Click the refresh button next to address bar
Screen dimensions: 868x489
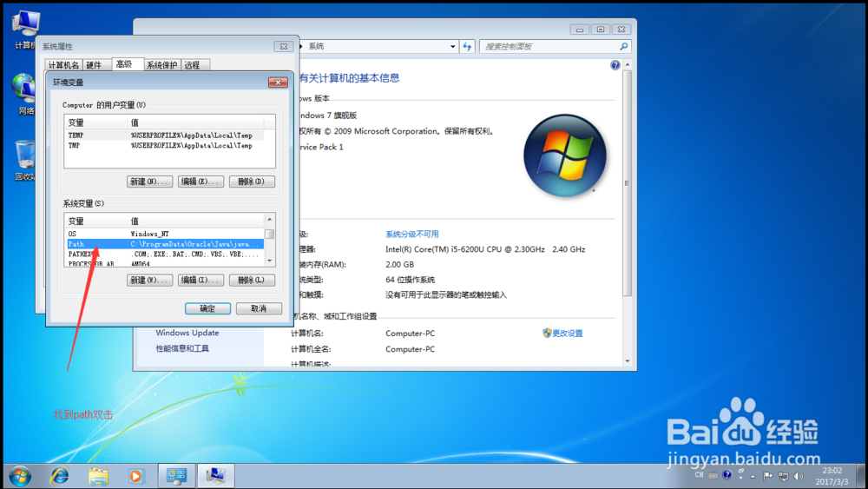[467, 47]
